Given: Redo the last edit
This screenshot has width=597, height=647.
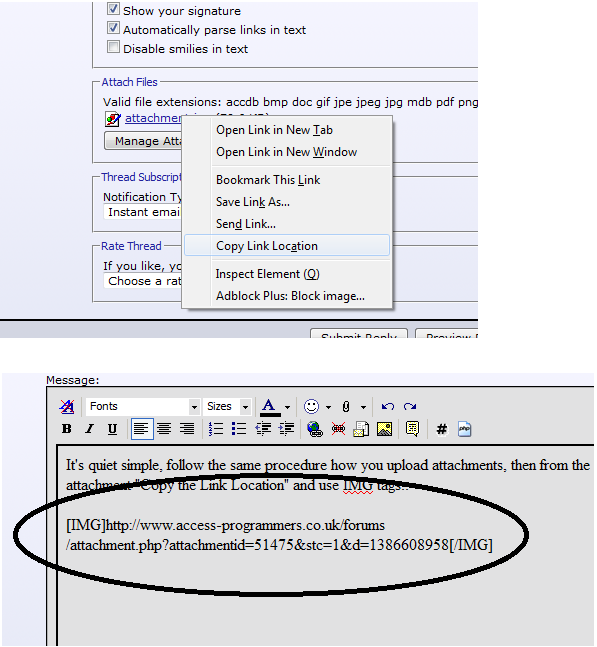Looking at the screenshot, I should (410, 406).
